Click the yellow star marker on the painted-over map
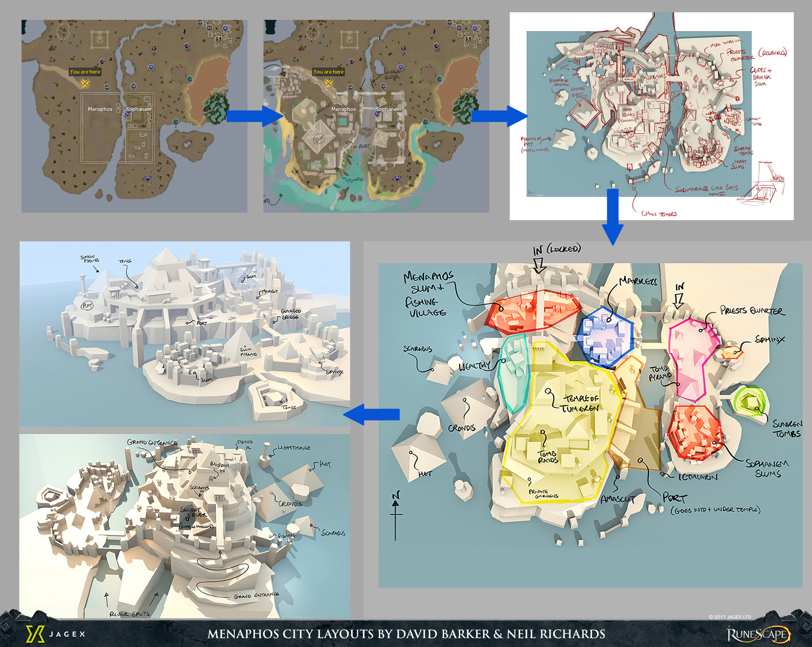Image resolution: width=812 pixels, height=647 pixels. pyautogui.click(x=328, y=83)
